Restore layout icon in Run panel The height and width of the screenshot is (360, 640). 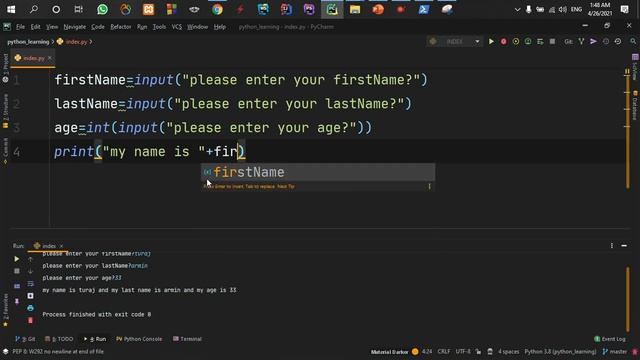tap(17, 286)
